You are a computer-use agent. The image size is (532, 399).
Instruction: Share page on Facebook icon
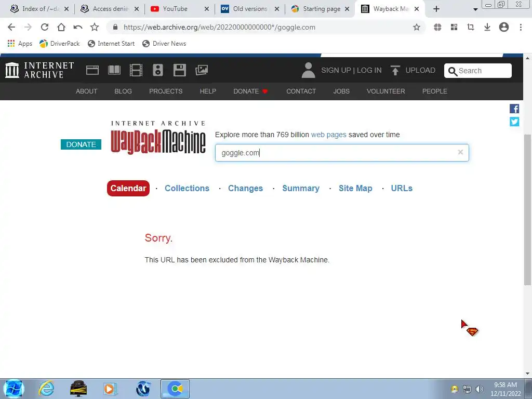pos(514,109)
